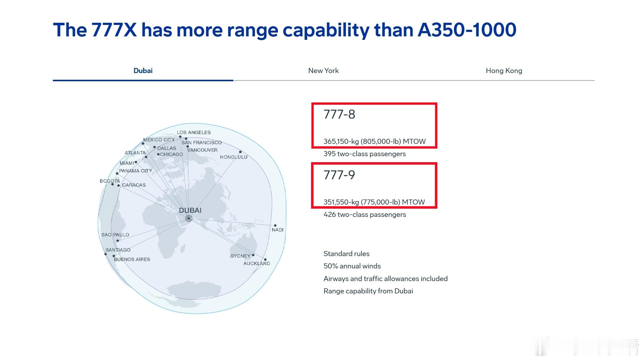Select the Hong Kong tab
The width and height of the screenshot is (644, 362).
click(503, 71)
